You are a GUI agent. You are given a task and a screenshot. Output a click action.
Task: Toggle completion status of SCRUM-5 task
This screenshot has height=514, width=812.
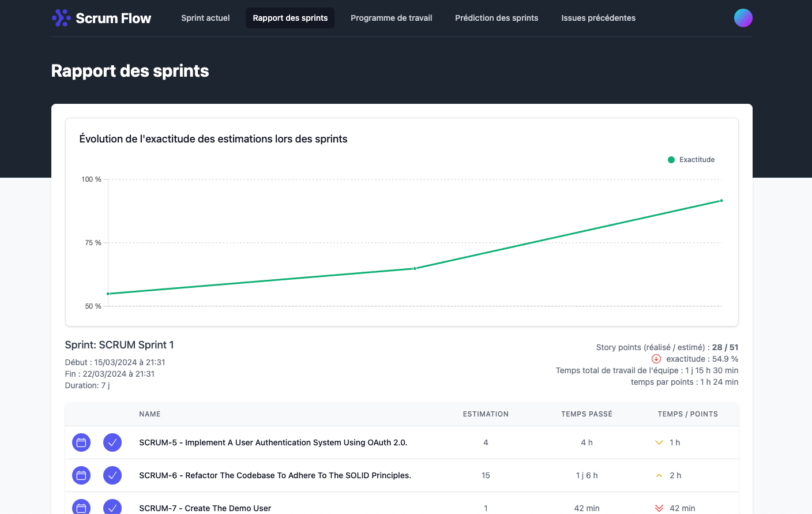point(112,442)
